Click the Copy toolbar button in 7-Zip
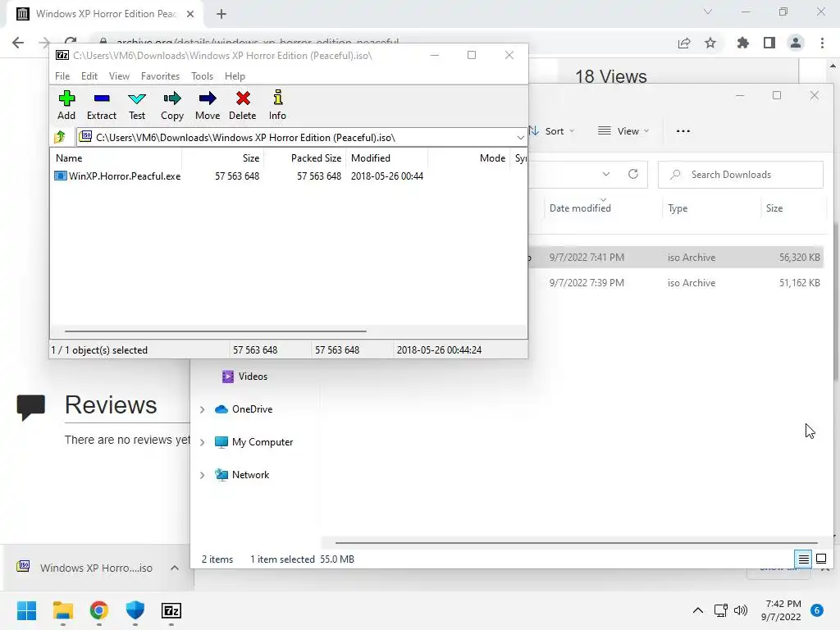Viewport: 840px width, 630px height. 172,106
